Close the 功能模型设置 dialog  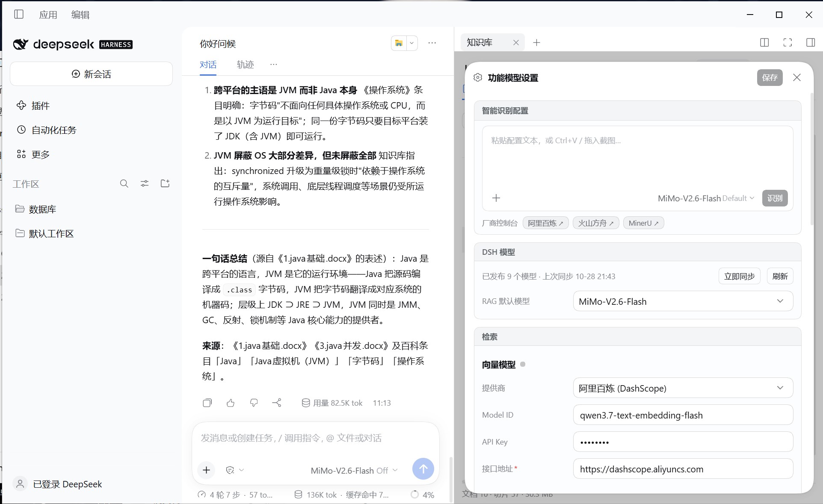pyautogui.click(x=797, y=77)
